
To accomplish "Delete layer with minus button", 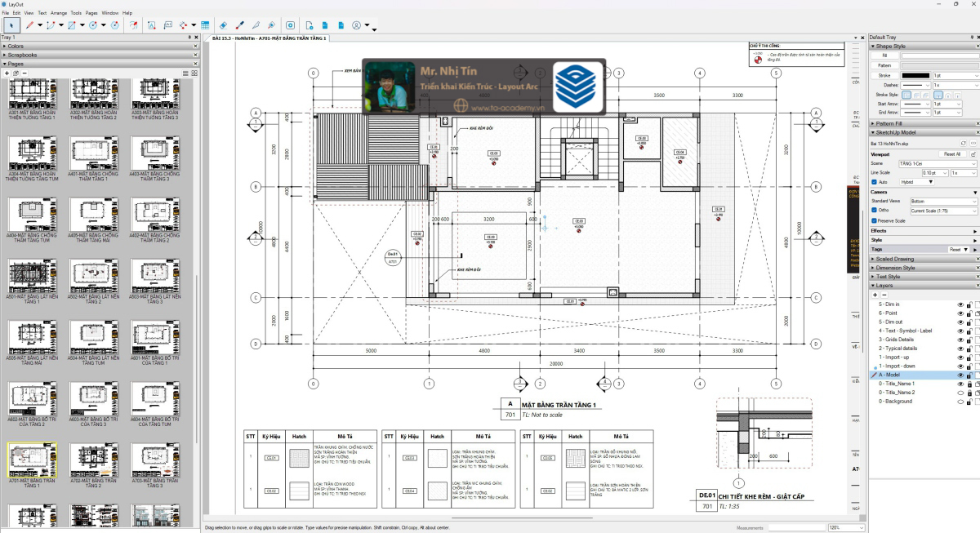I will [x=884, y=295].
